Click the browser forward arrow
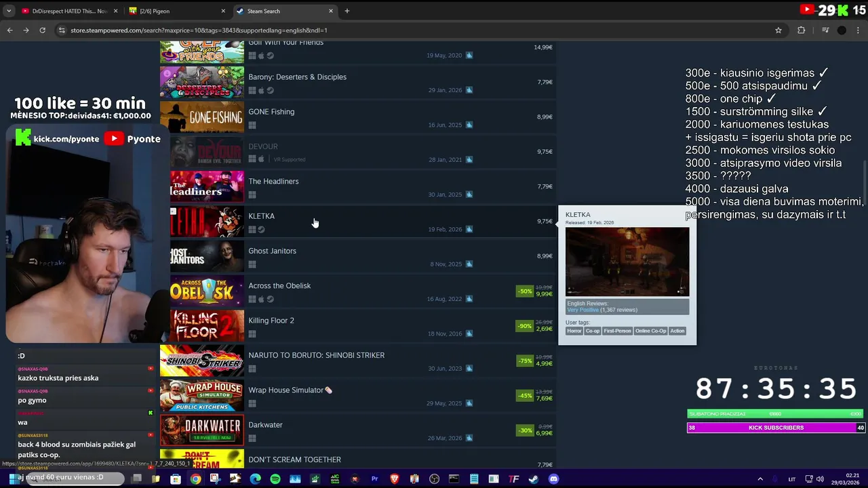 [26, 30]
